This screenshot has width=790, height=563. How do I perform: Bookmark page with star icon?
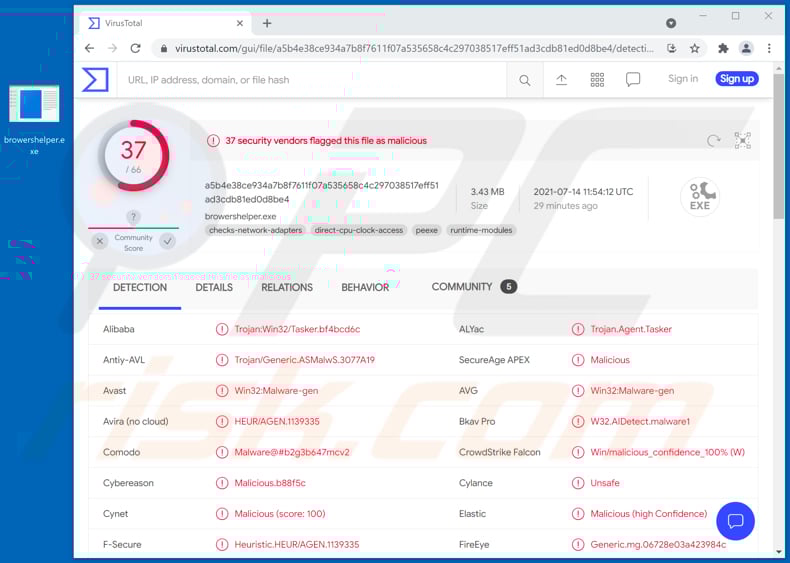pos(695,48)
